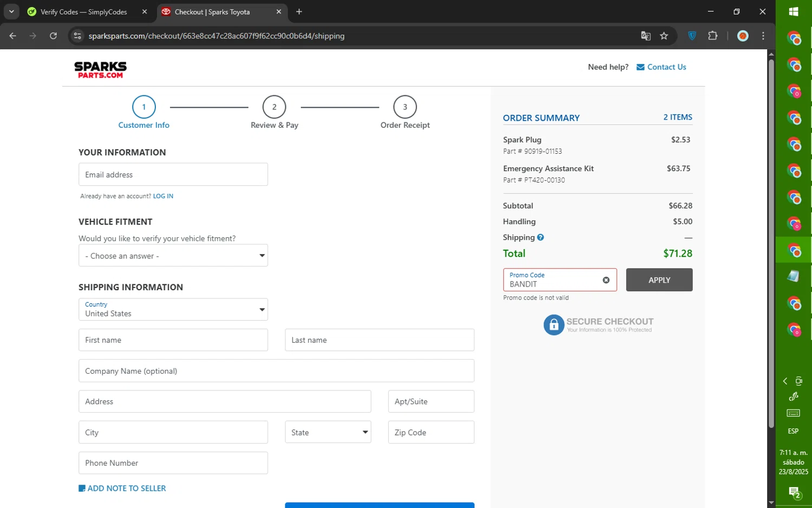Open a new browser tab
Viewport: 812px width, 508px height.
(299, 11)
